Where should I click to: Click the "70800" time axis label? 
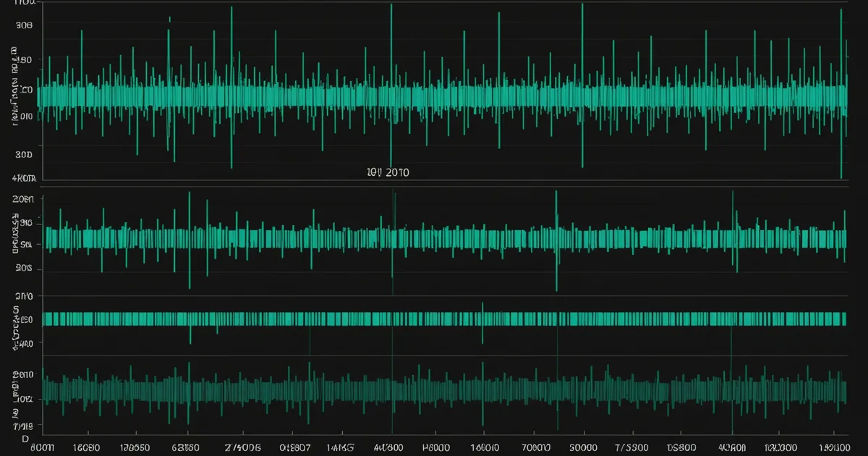[x=536, y=448]
